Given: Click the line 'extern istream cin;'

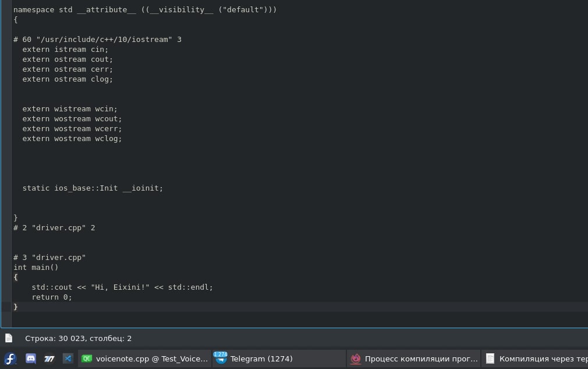Looking at the screenshot, I should pos(65,50).
